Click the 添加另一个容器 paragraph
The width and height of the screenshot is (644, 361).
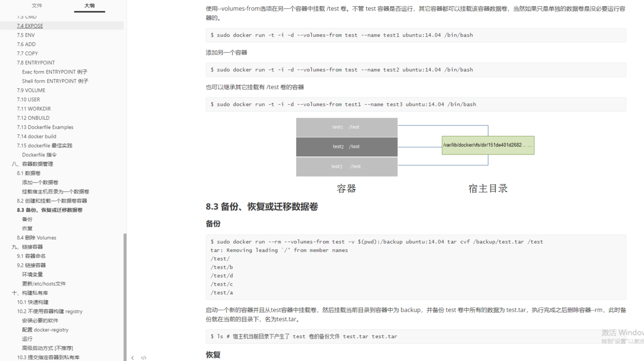(x=226, y=52)
